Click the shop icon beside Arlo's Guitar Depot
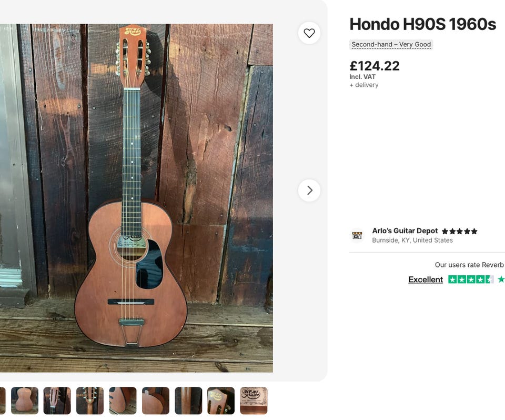This screenshot has height=420, width=505. tap(357, 235)
